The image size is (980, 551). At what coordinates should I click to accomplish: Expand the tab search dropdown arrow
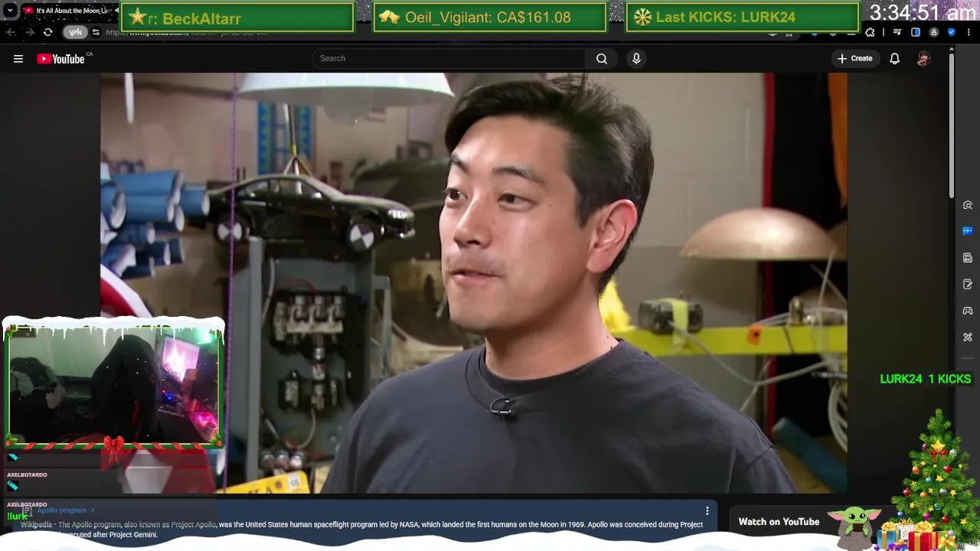10,11
